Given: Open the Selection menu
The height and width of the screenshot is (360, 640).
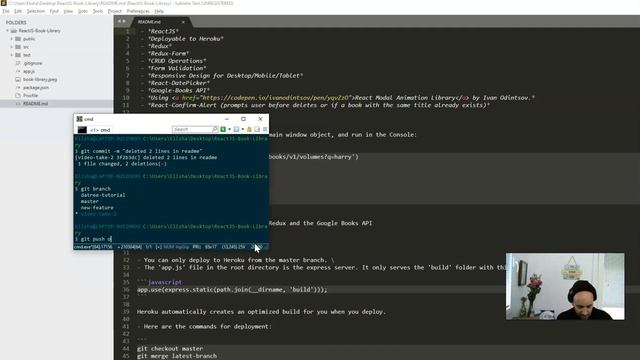Looking at the screenshot, I should pyautogui.click(x=36, y=11).
